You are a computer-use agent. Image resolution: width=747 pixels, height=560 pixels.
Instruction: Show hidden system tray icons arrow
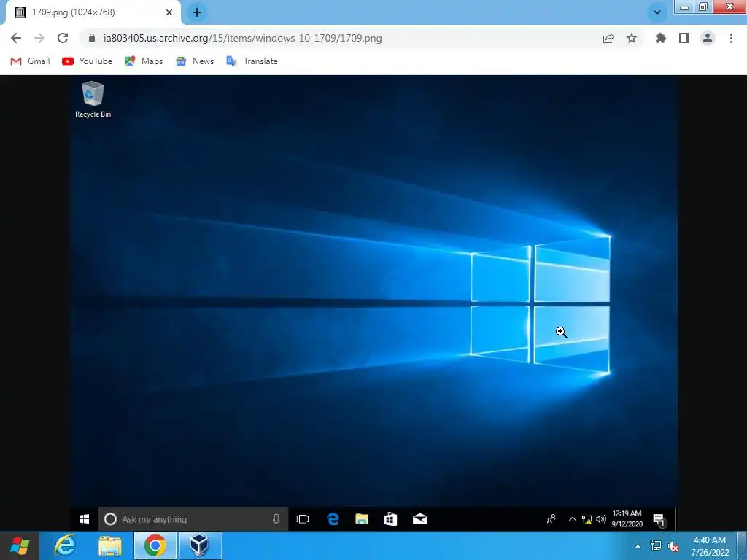point(638,546)
